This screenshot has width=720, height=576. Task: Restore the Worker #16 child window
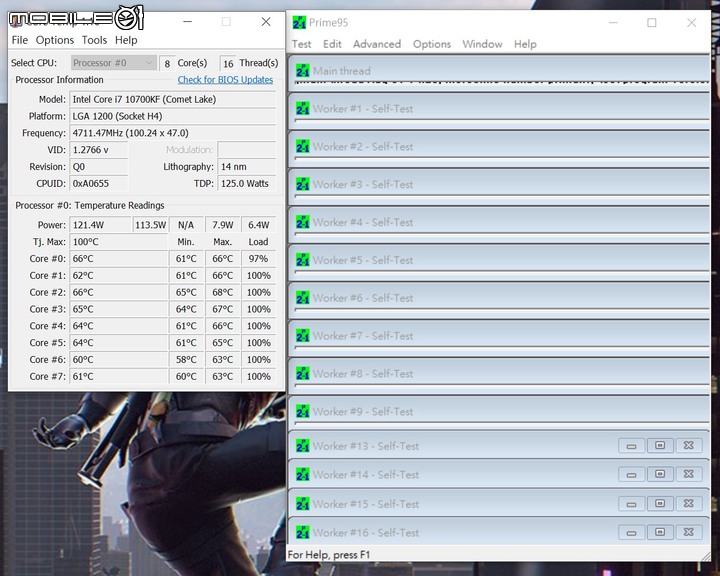(x=660, y=532)
